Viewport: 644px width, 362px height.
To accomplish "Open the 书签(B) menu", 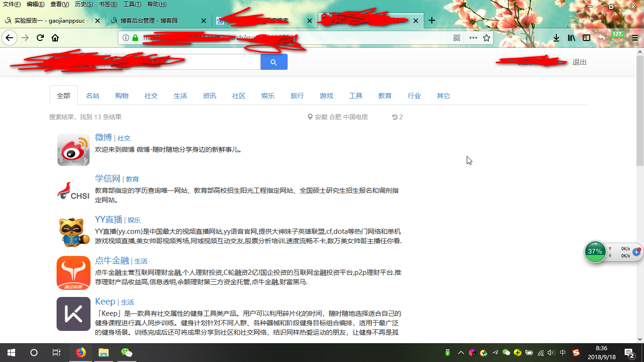I will [108, 4].
